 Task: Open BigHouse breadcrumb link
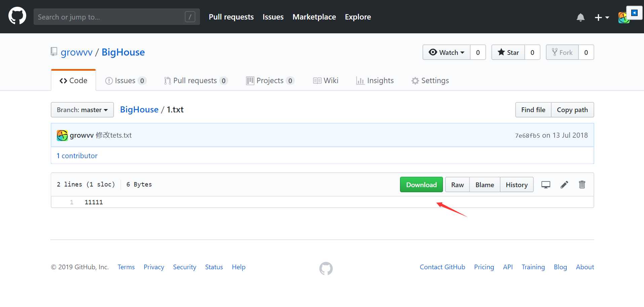pos(139,109)
